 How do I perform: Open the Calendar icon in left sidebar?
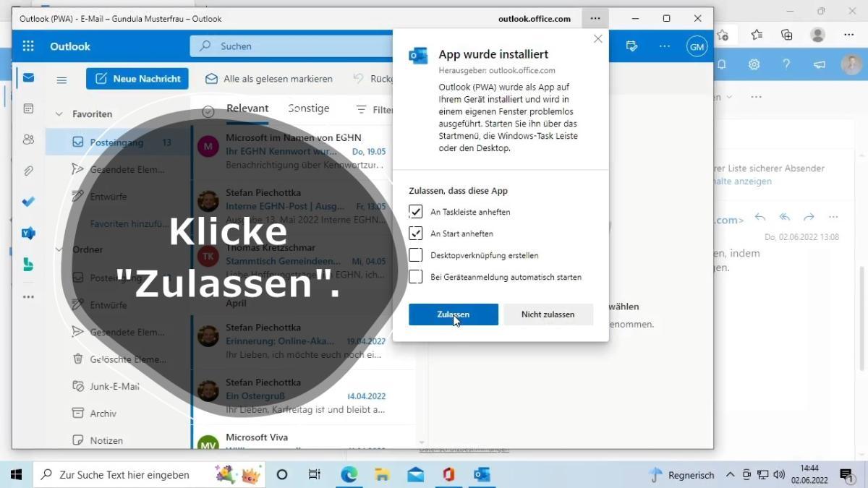[x=28, y=108]
